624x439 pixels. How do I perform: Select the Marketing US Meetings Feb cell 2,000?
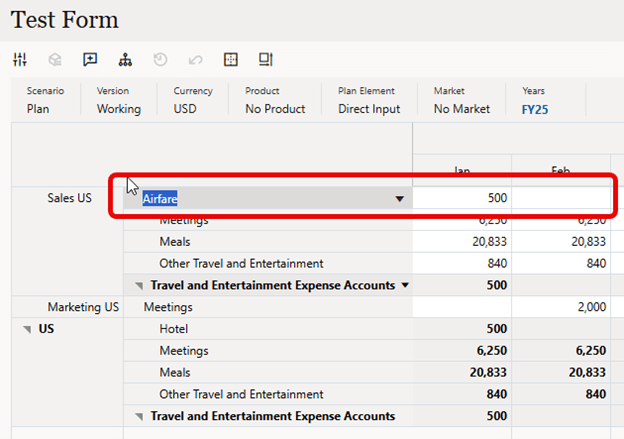click(561, 308)
